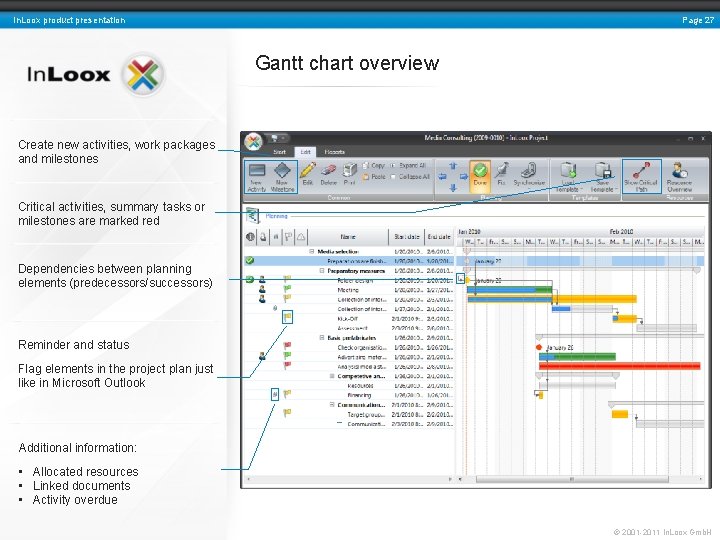The height and width of the screenshot is (540, 720).
Task: Outdent element with the left arrow icon
Action: point(442,176)
